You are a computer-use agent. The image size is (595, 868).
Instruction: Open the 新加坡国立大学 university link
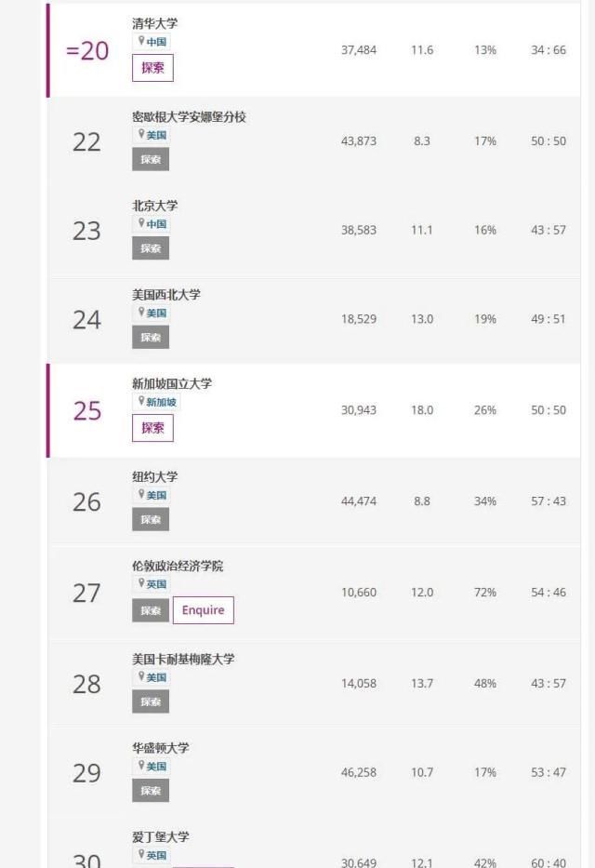pyautogui.click(x=171, y=383)
